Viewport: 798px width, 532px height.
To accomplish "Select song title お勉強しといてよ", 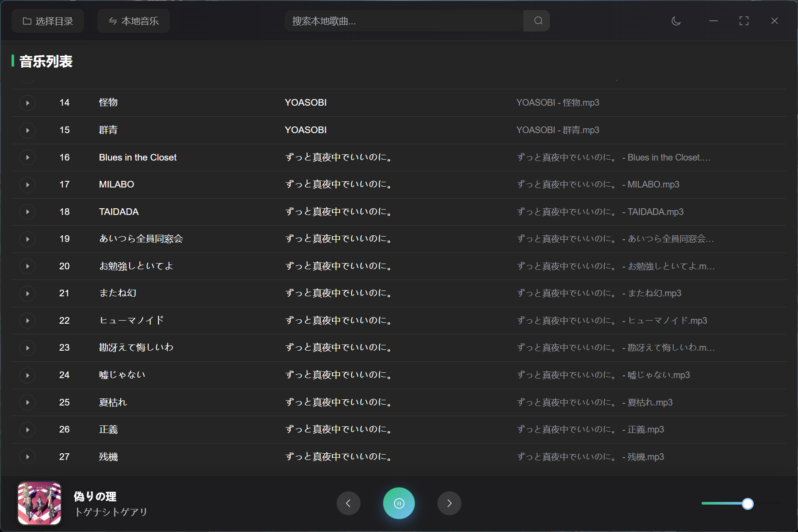I will coord(136,266).
